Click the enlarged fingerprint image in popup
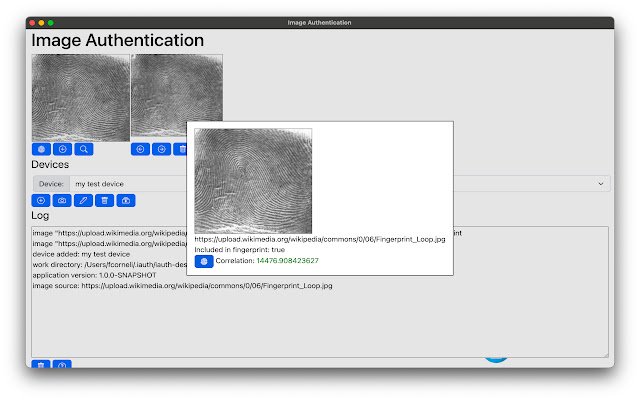 (x=253, y=181)
